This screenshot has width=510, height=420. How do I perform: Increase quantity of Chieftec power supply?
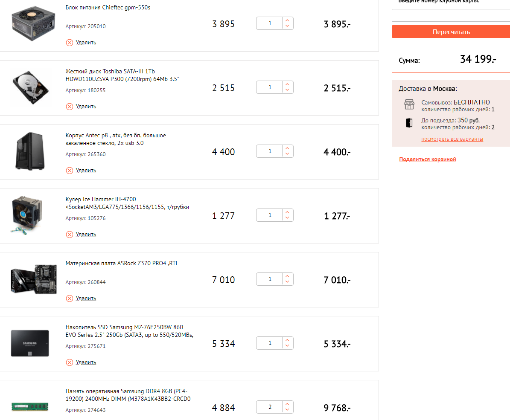tap(287, 20)
